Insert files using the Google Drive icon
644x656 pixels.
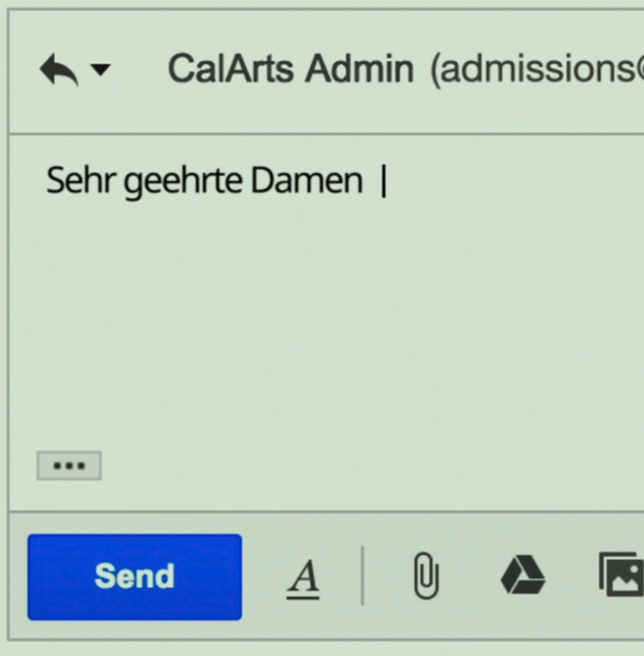523,577
